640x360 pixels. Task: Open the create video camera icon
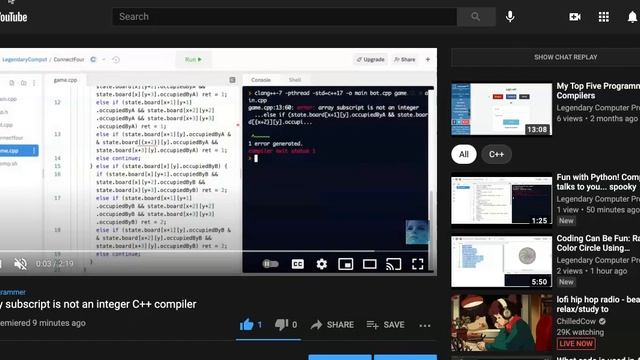(575, 17)
